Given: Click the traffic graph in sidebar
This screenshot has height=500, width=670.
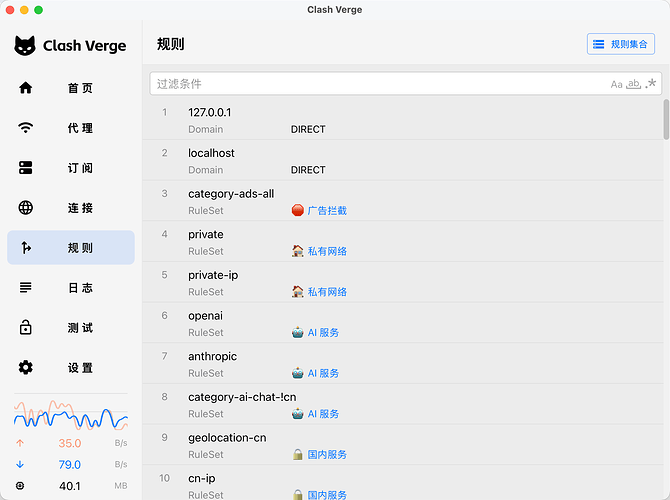Looking at the screenshot, I should click(x=71, y=415).
